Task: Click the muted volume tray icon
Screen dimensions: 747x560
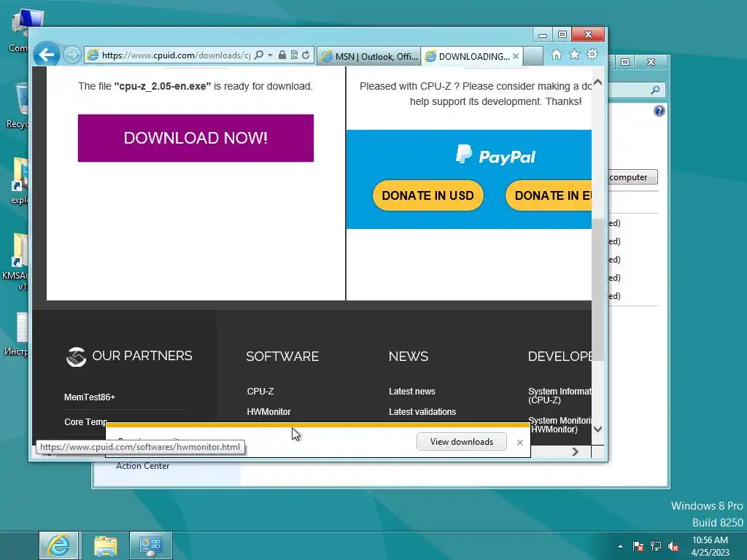Action: point(673,546)
